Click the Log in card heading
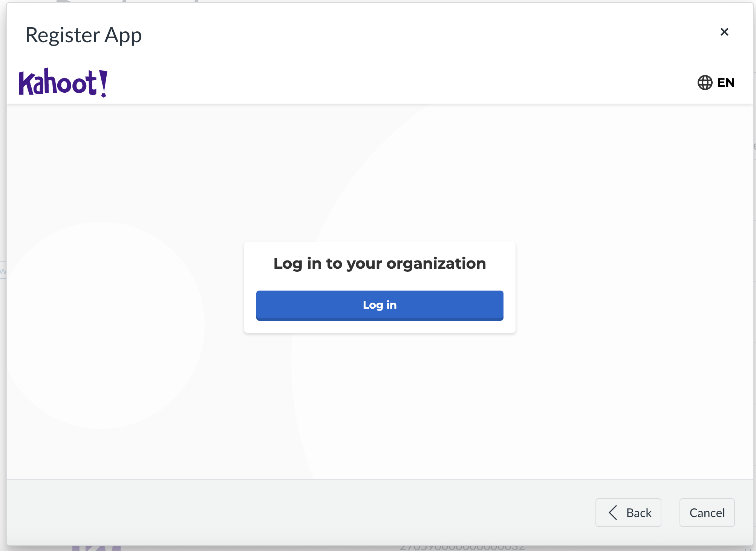 point(380,263)
